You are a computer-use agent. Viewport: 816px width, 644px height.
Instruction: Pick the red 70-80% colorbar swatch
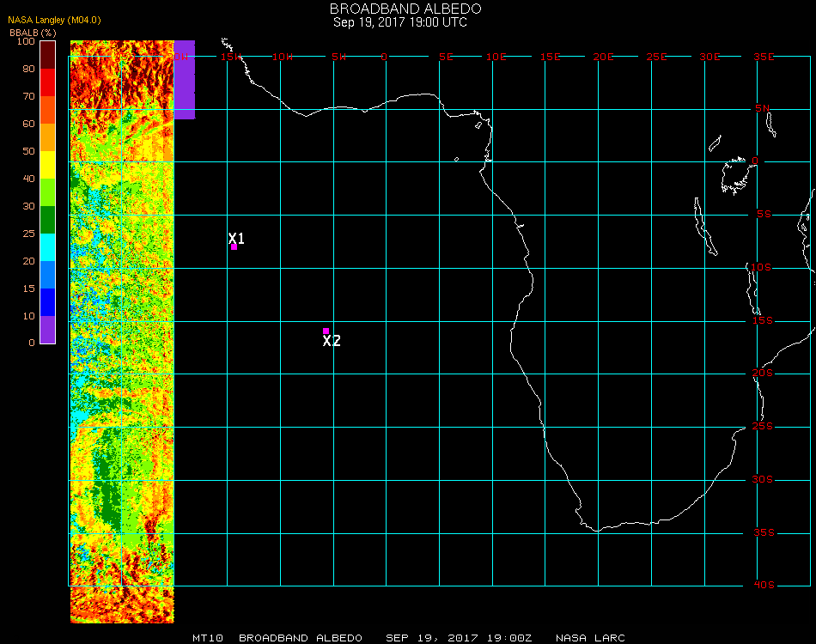click(x=48, y=82)
